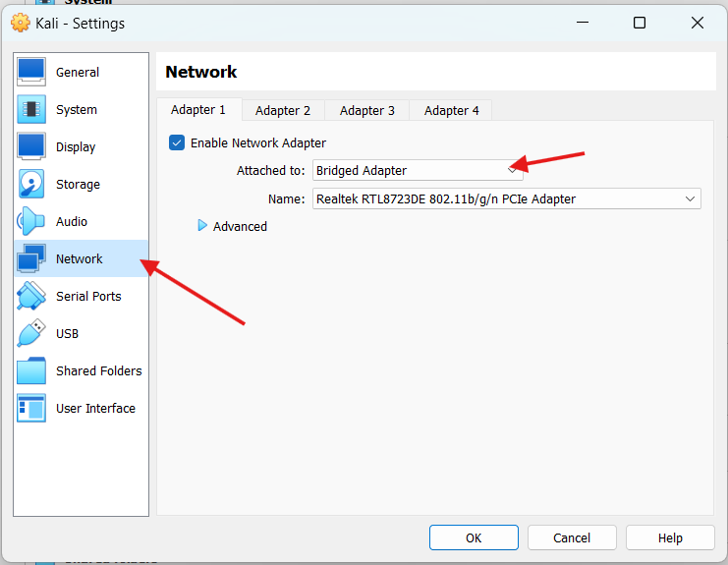Select Shared Folders label in the sidebar
Viewport: 728px width, 565px height.
[x=99, y=371]
